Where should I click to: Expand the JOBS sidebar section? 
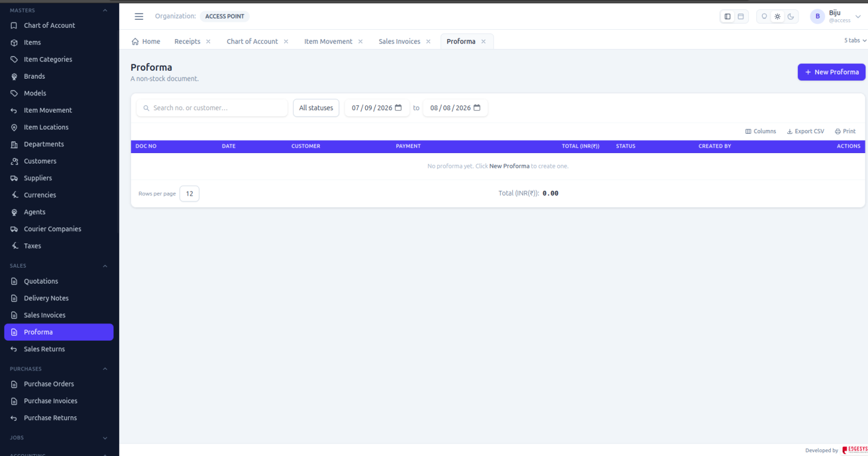(x=105, y=437)
